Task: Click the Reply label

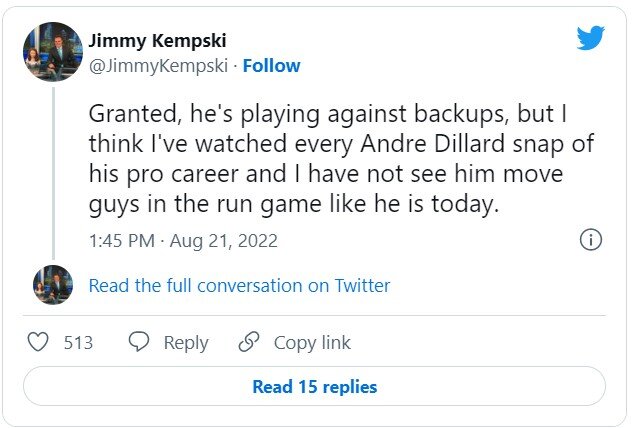Action: point(186,343)
